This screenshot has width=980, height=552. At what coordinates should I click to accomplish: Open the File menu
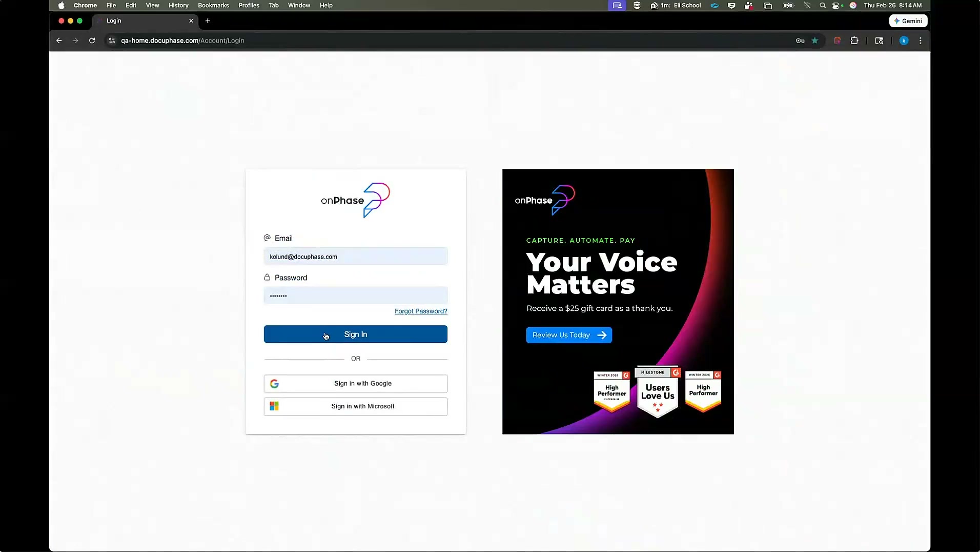111,6
